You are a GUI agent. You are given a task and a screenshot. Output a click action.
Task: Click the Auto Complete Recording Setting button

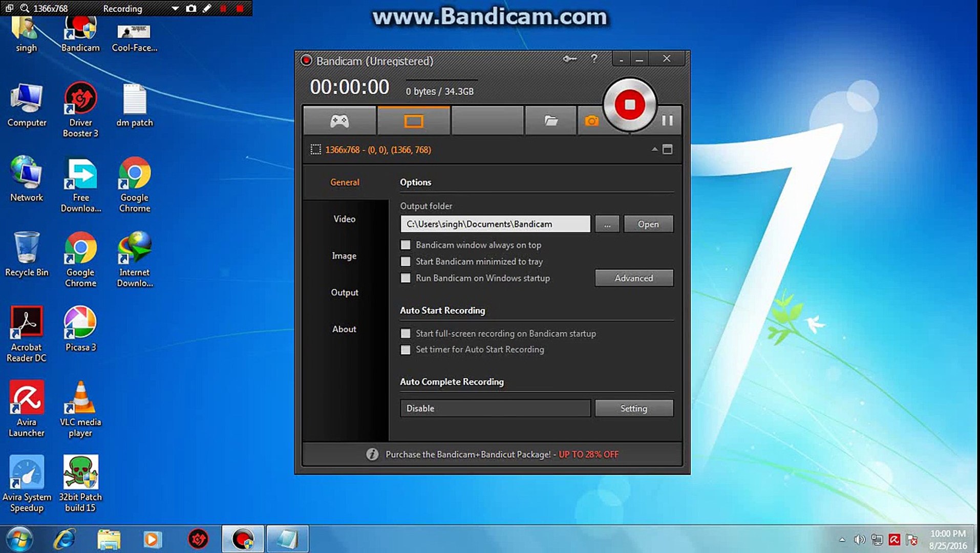click(634, 408)
